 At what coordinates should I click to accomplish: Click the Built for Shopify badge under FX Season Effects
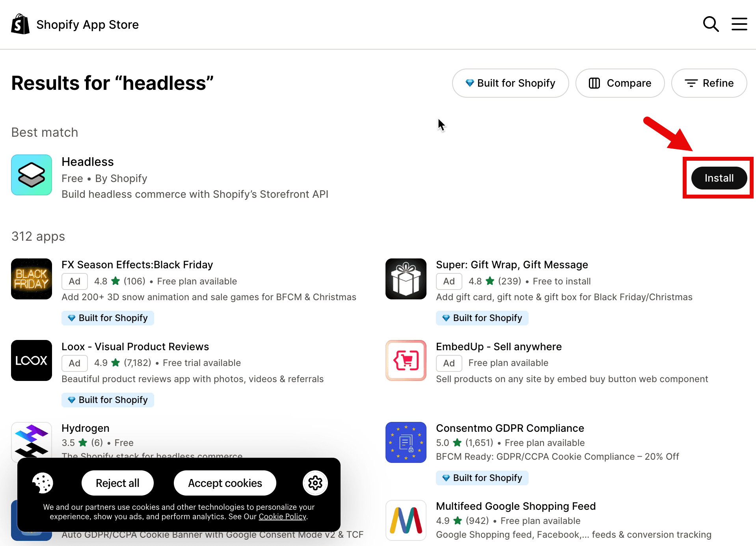point(107,318)
